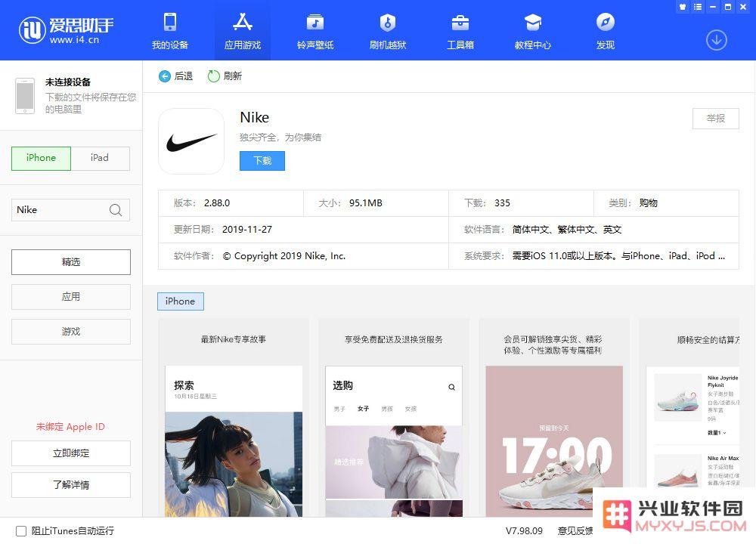Image resolution: width=756 pixels, height=544 pixels.
Task: Open the 17:00 member benefits screenshot
Action: [554, 418]
